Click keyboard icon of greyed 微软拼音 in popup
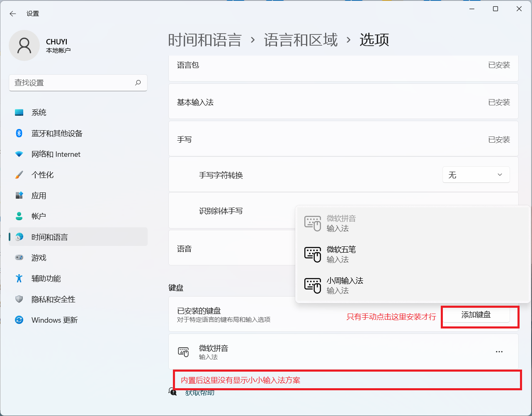The image size is (532, 416). [313, 223]
